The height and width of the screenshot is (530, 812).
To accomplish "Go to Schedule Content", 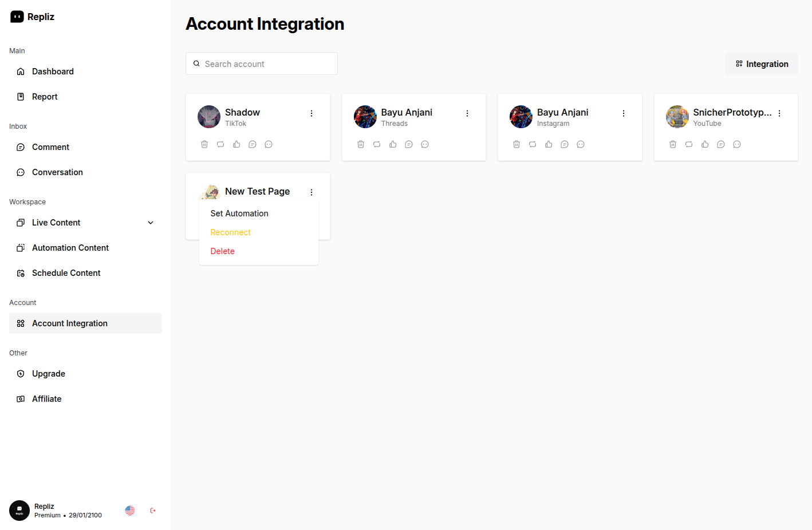I will pos(66,273).
